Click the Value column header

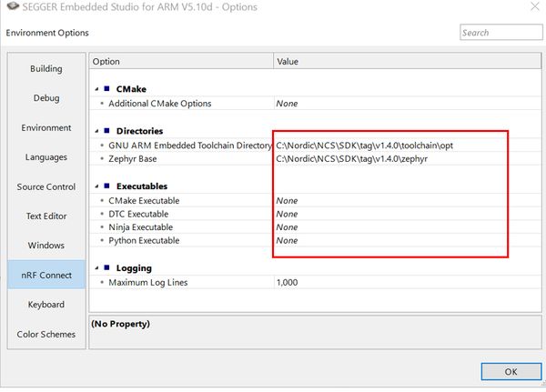(408, 61)
